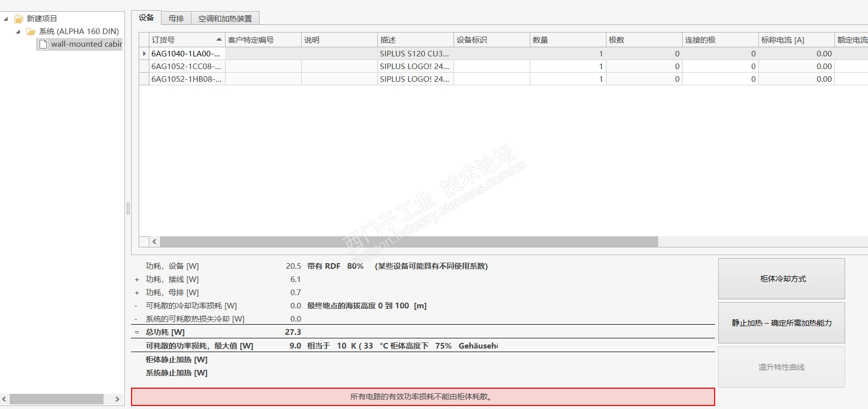Click the 功耗, 母排 [W] value 0.7
Viewport: 868px width, 409px height.
point(296,292)
